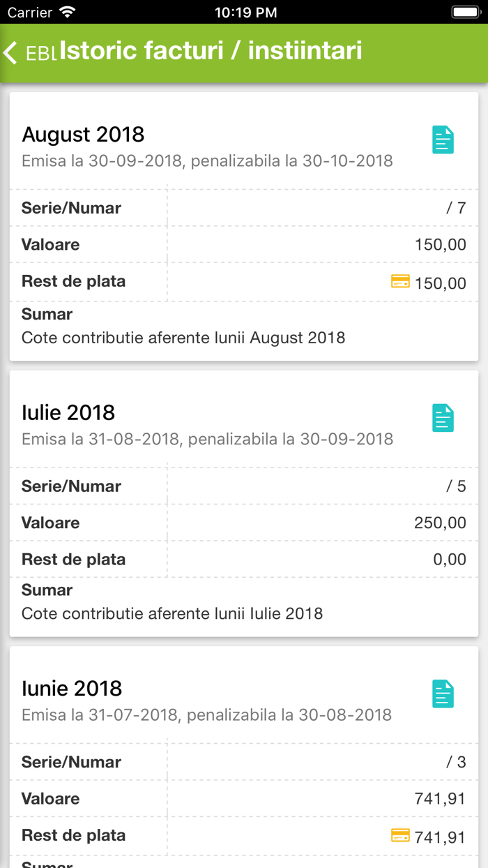Screen dimensions: 488x868
Task: Select the August 2018 invoice title
Action: click(83, 134)
